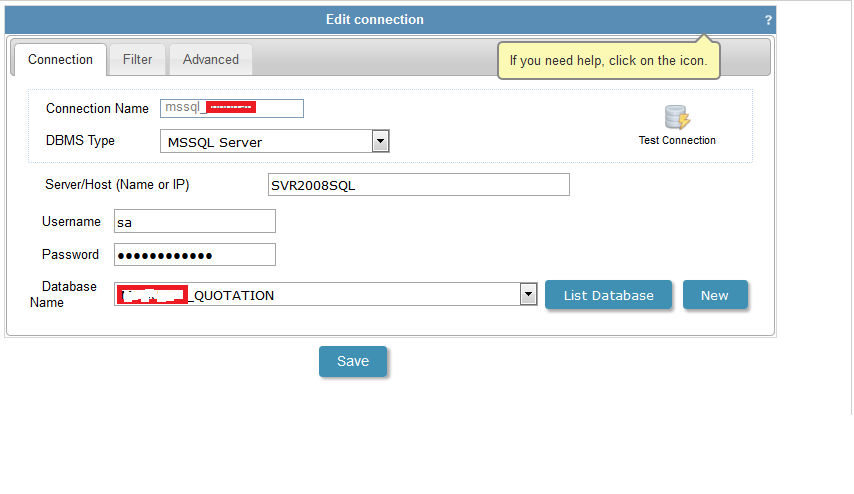Click the yellow help tooltip bubble
Image resolution: width=854 pixels, height=494 pixels.
point(608,61)
